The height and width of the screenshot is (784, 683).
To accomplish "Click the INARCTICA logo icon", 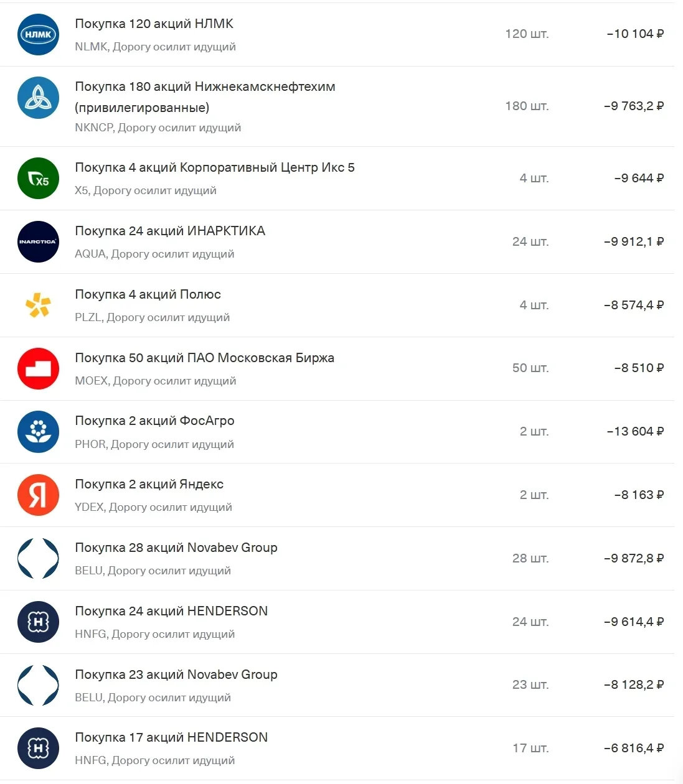I will pyautogui.click(x=38, y=241).
